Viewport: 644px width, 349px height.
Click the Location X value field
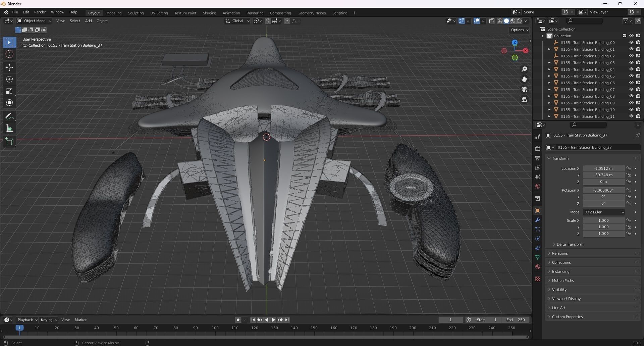[x=603, y=168]
